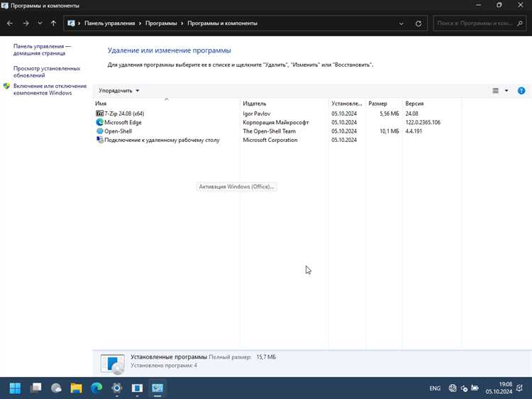Click version "122.0.2365.106"
The width and height of the screenshot is (532, 399).
[423, 122]
